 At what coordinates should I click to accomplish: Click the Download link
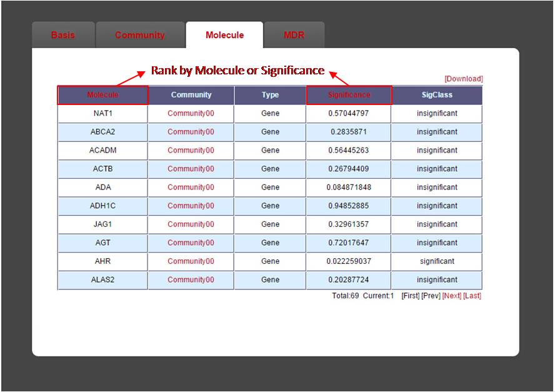463,79
